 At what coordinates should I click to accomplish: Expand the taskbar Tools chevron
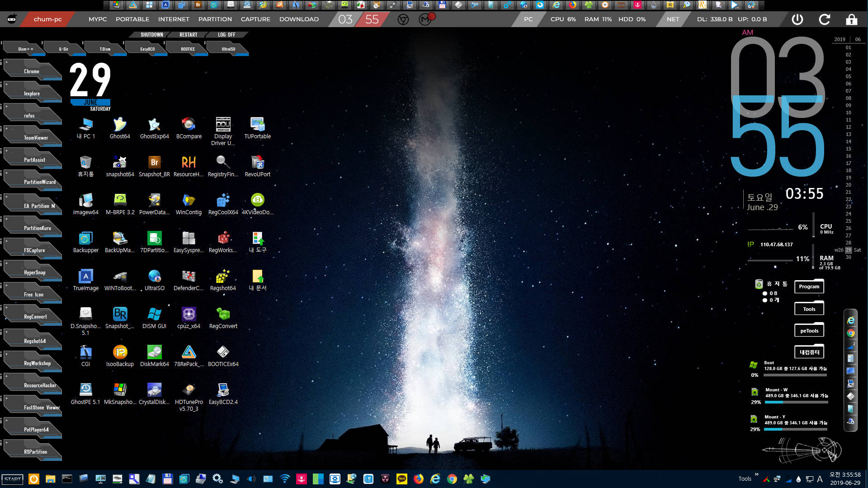(756, 474)
